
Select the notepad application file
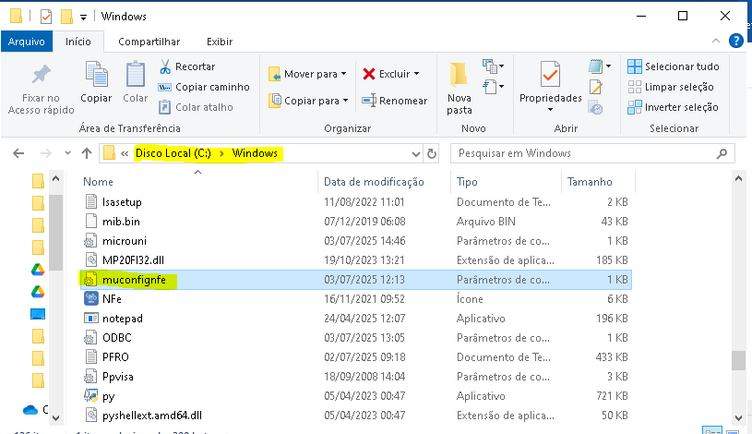pyautogui.click(x=124, y=318)
